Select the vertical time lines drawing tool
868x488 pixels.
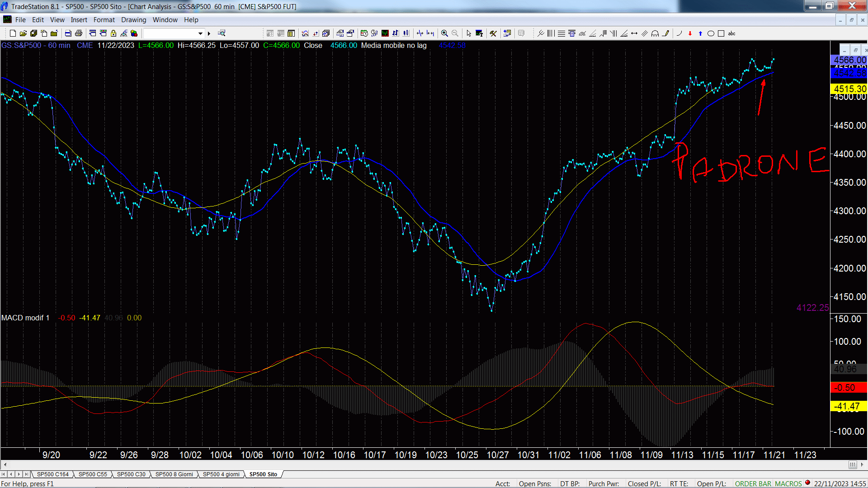[551, 33]
